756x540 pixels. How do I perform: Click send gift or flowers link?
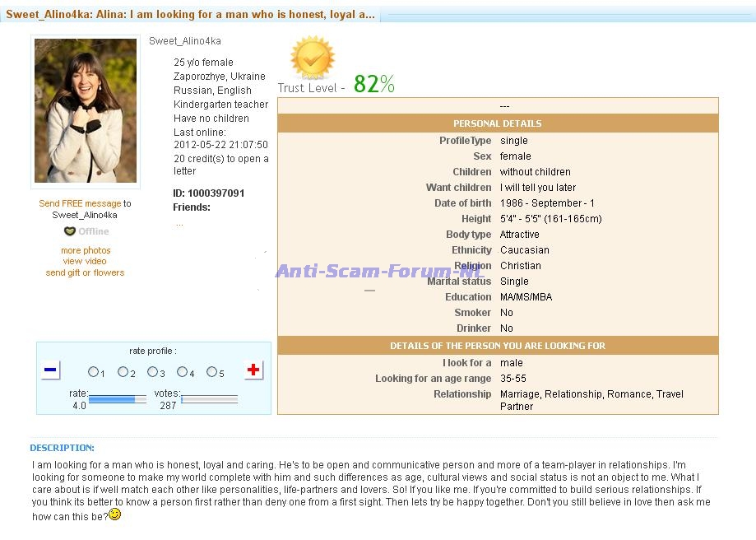85,272
